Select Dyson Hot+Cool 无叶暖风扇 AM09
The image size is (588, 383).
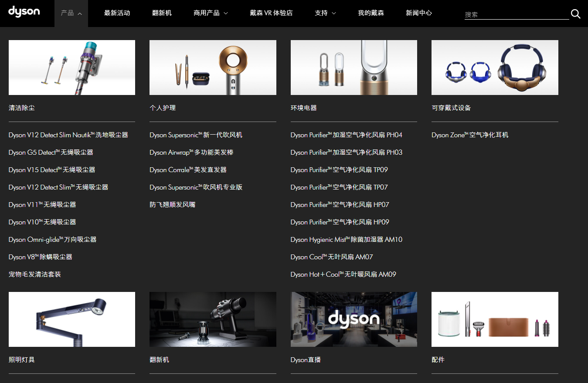343,275
